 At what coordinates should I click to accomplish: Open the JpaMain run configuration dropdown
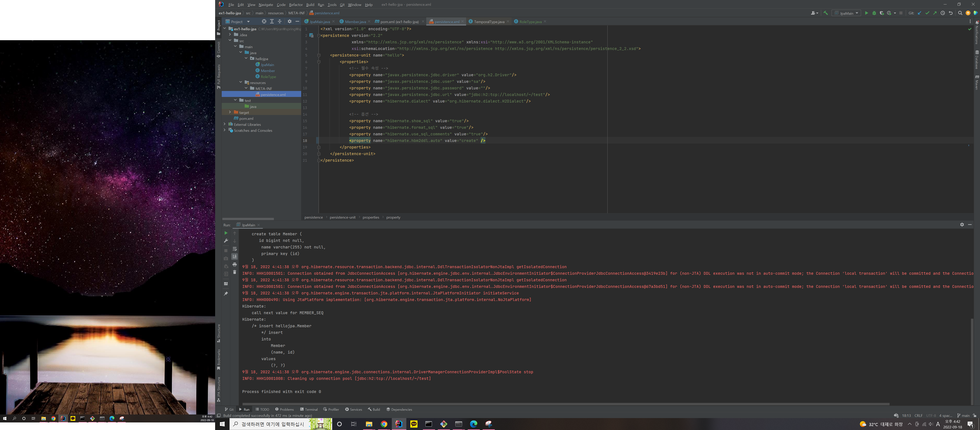847,13
